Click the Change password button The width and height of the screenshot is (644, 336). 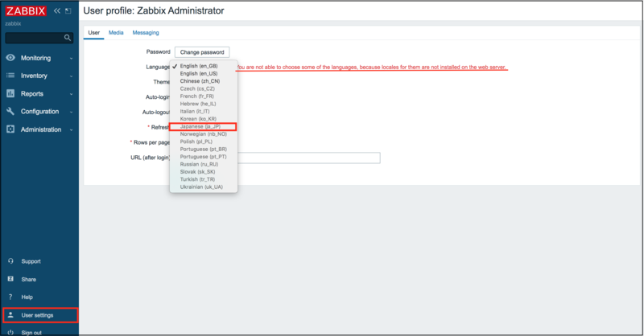click(x=202, y=52)
